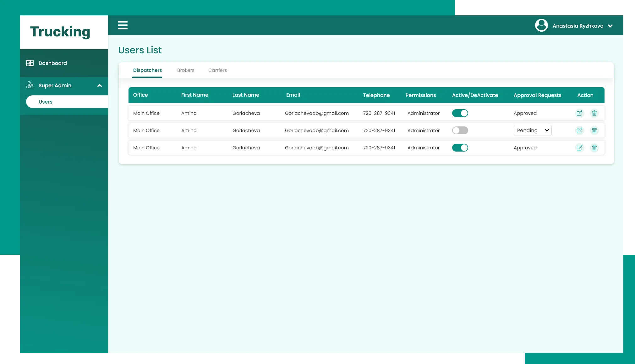The image size is (635, 364).
Task: Click the Trucking logo
Action: pyautogui.click(x=60, y=32)
